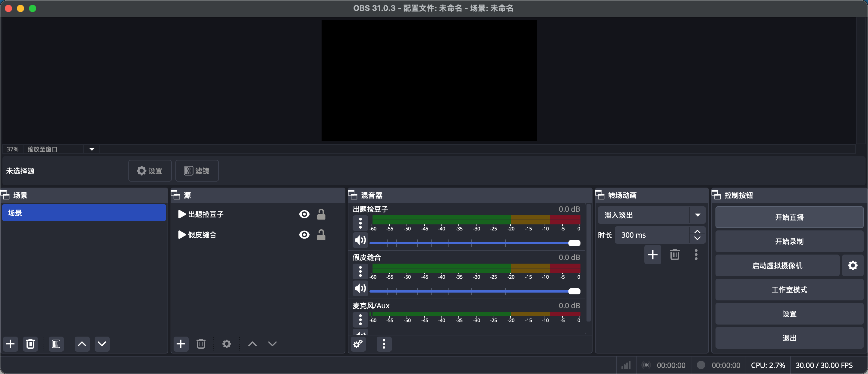Open source properties gear in Sources panel
Viewport: 868px width, 374px height.
(226, 344)
